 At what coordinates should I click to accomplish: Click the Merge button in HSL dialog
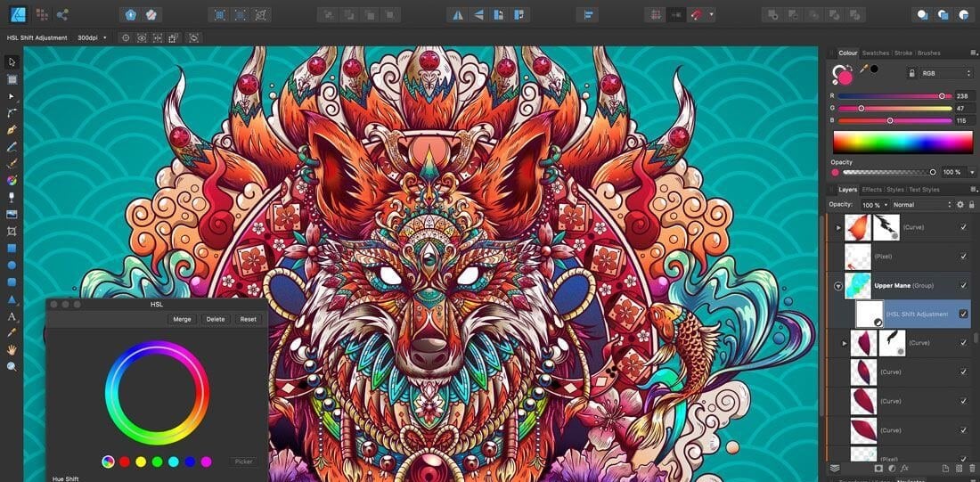coord(182,319)
